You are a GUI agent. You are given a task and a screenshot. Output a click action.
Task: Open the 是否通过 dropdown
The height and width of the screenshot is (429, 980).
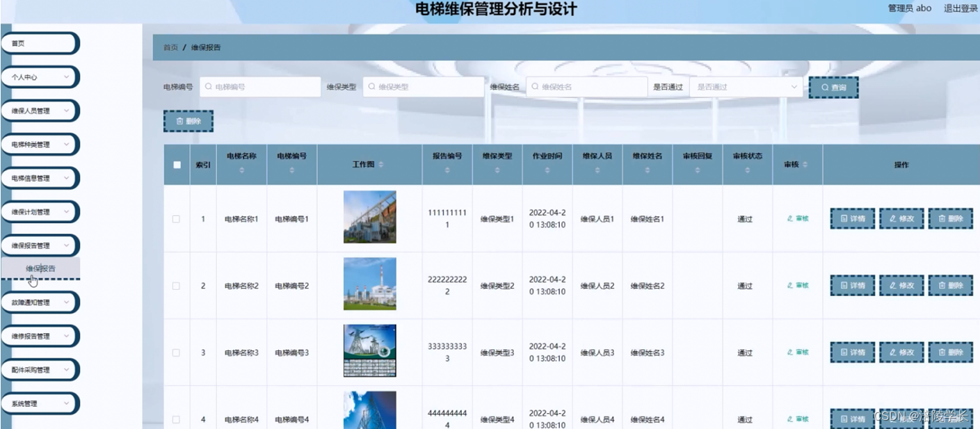pyautogui.click(x=746, y=87)
